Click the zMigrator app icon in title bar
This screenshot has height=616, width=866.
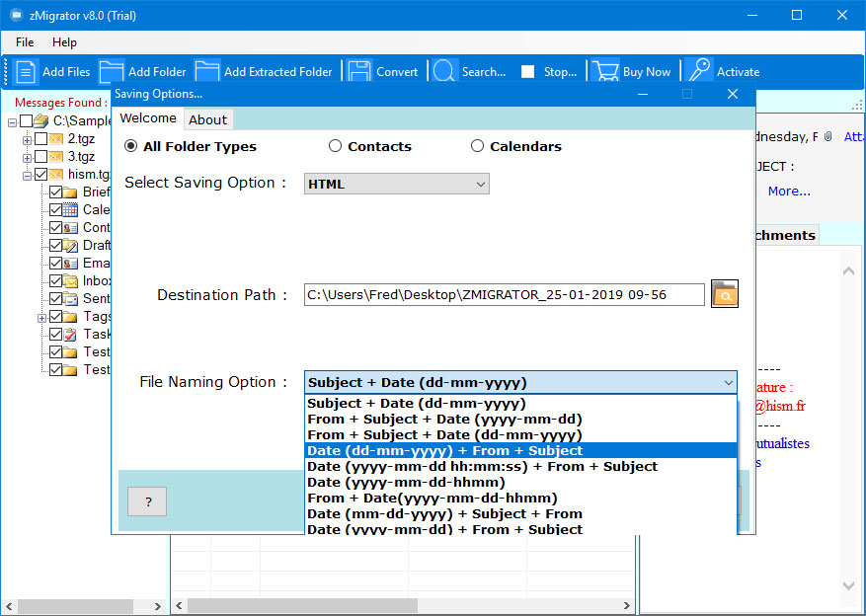[x=16, y=15]
